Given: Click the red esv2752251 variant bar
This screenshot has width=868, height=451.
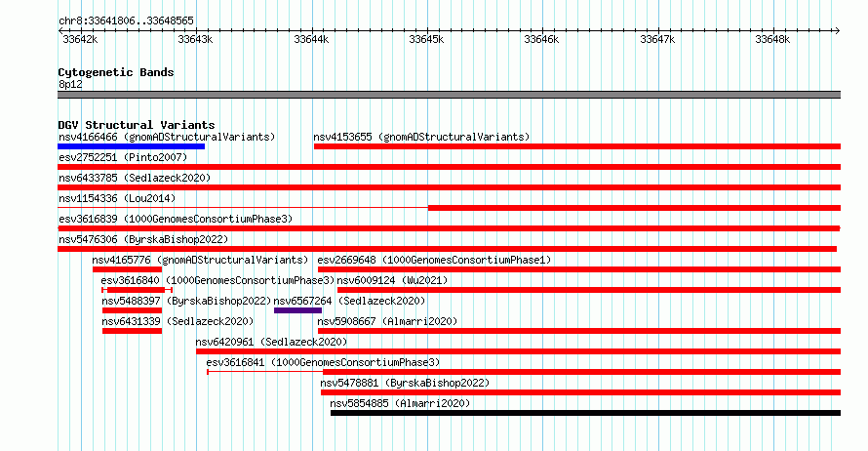Looking at the screenshot, I should pyautogui.click(x=450, y=167).
